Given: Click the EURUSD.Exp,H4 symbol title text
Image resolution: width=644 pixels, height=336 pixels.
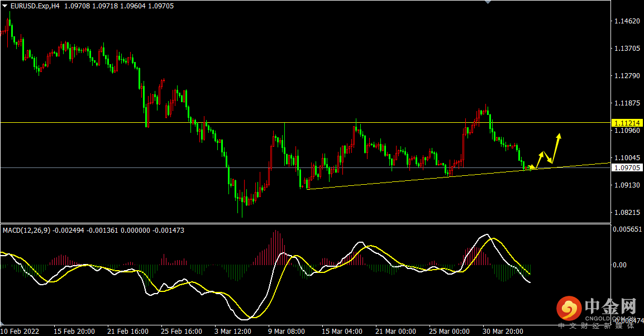Looking at the screenshot, I should 35,6.
